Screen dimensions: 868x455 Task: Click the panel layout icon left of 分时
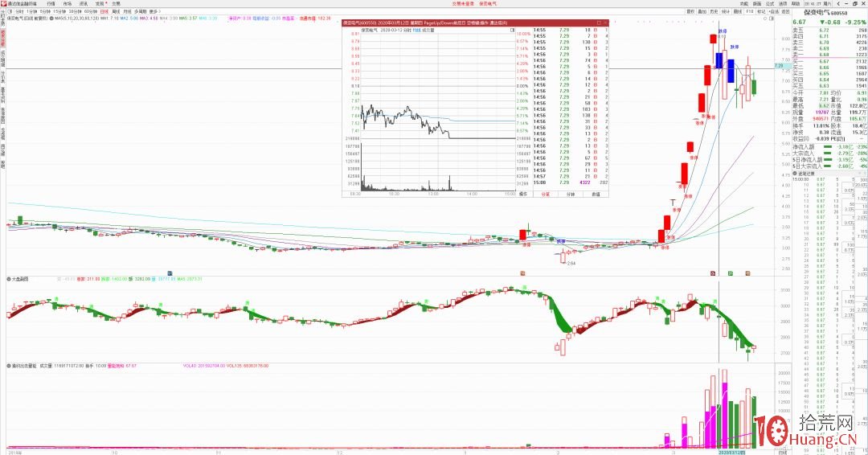tap(10, 11)
